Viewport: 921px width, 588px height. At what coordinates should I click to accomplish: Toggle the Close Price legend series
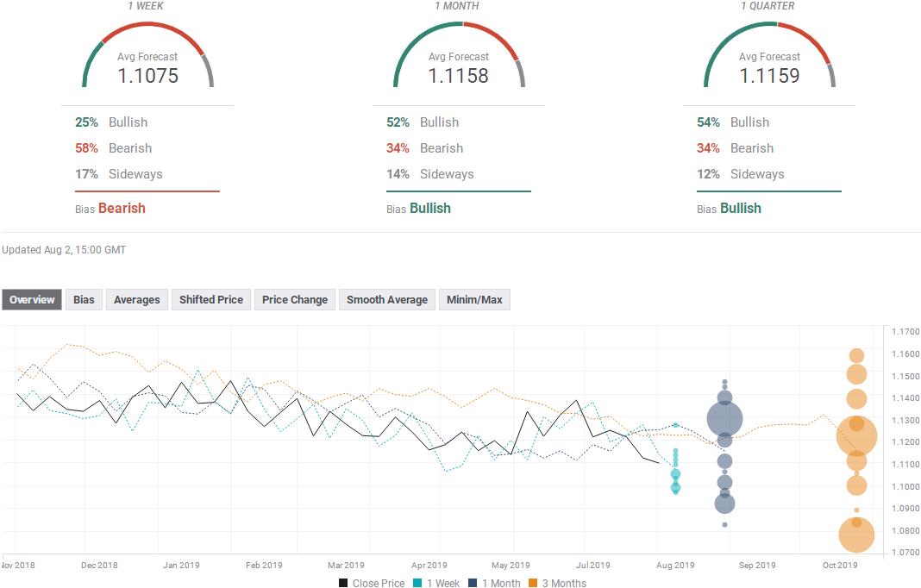pos(372,583)
